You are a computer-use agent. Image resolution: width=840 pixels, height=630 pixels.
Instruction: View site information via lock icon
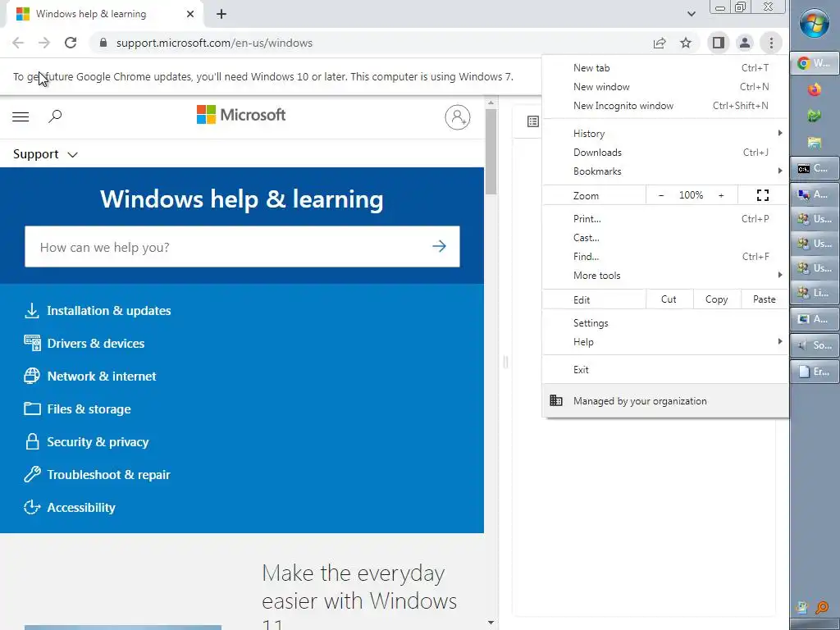click(x=103, y=43)
